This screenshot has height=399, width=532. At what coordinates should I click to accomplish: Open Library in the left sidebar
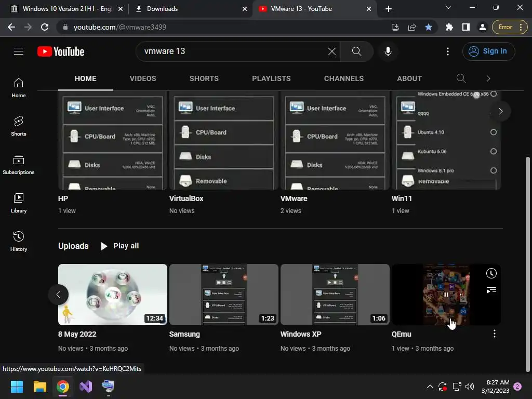pos(19,203)
